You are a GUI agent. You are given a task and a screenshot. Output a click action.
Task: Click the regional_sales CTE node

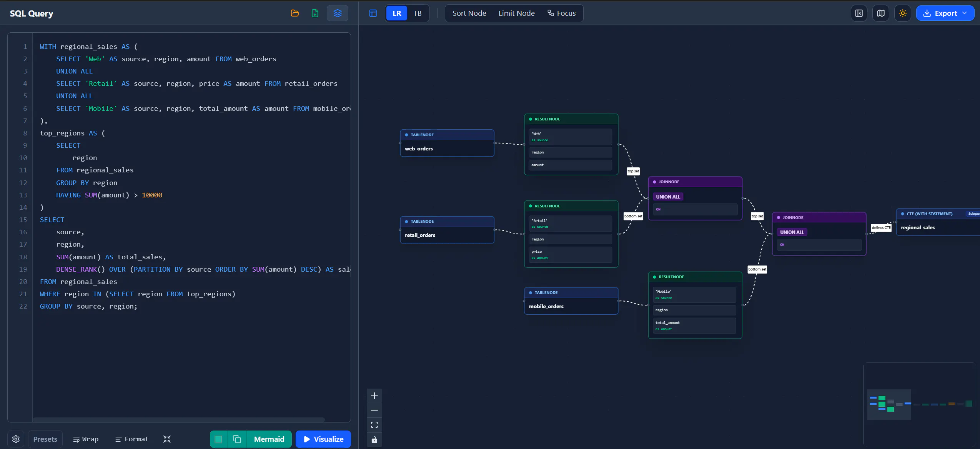tap(938, 222)
